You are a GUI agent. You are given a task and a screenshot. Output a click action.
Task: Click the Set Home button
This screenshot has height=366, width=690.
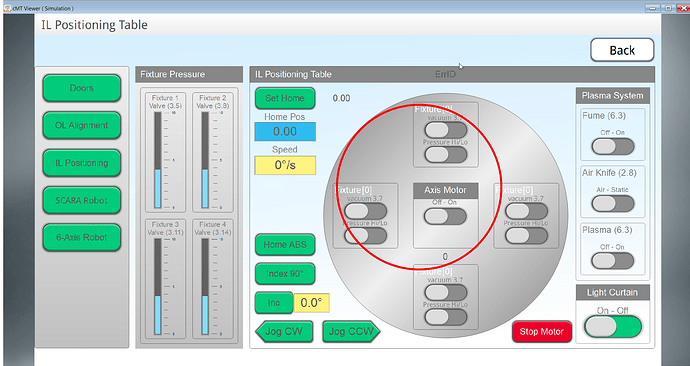pos(285,98)
